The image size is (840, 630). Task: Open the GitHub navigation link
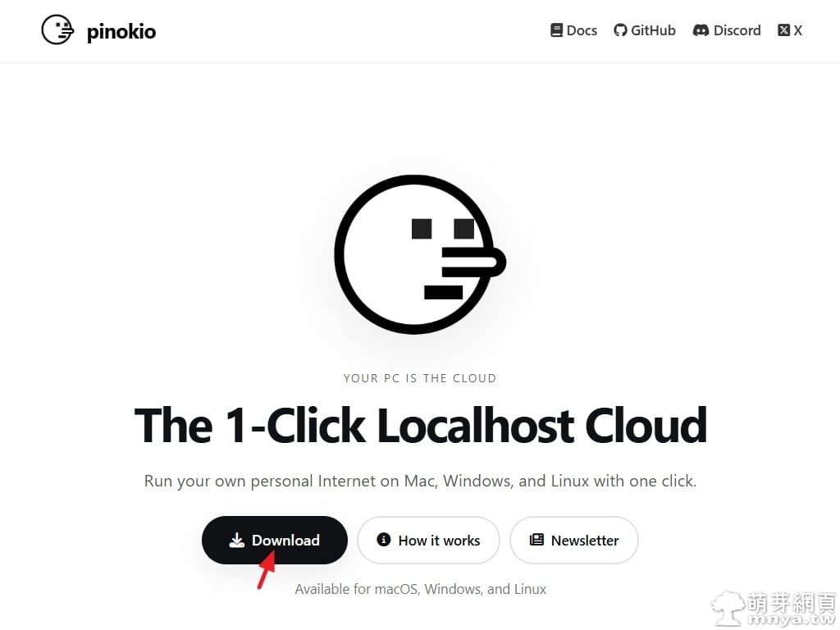[x=653, y=30]
